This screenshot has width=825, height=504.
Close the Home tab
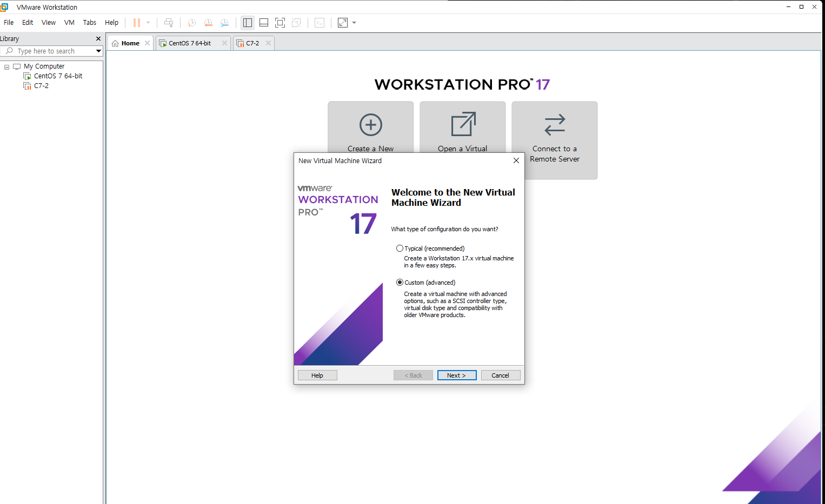pyautogui.click(x=147, y=43)
